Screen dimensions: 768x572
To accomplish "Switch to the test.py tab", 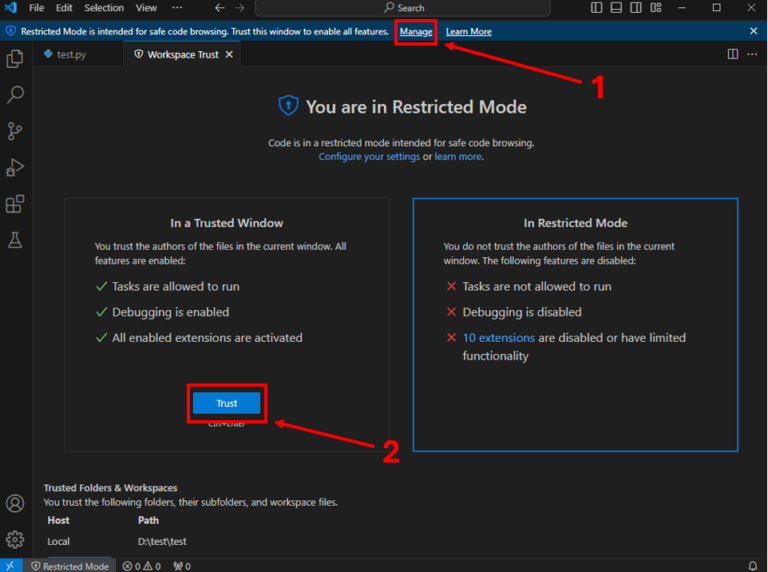I will pyautogui.click(x=71, y=54).
